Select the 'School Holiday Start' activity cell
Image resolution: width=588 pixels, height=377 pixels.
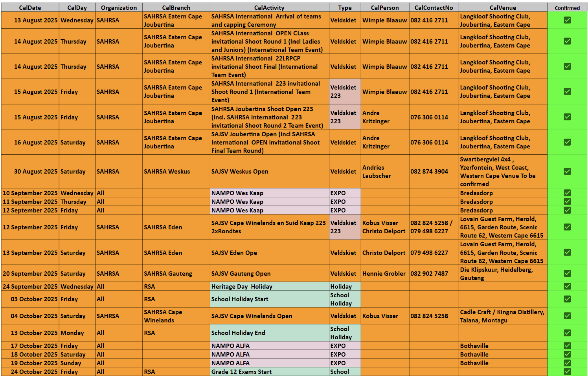(269, 299)
